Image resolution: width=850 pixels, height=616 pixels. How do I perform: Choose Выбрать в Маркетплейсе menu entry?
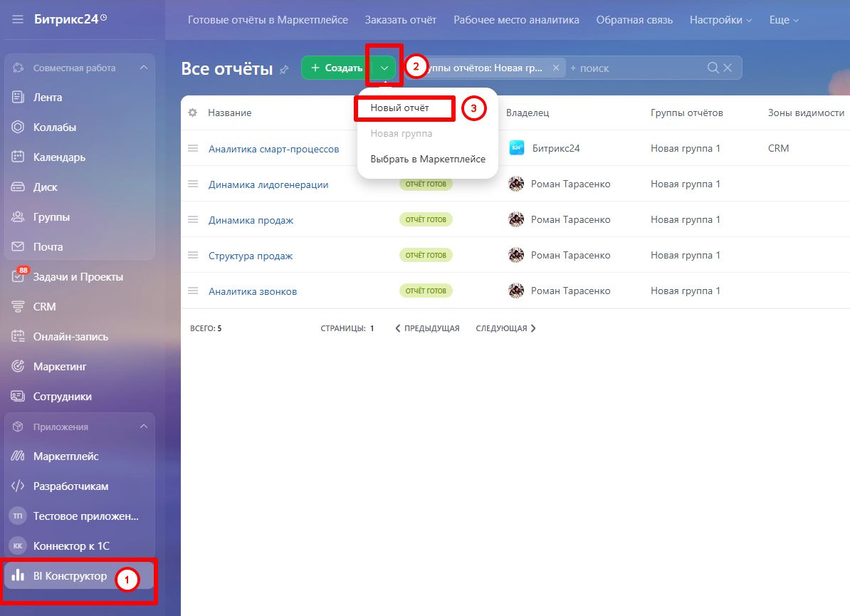pyautogui.click(x=428, y=160)
